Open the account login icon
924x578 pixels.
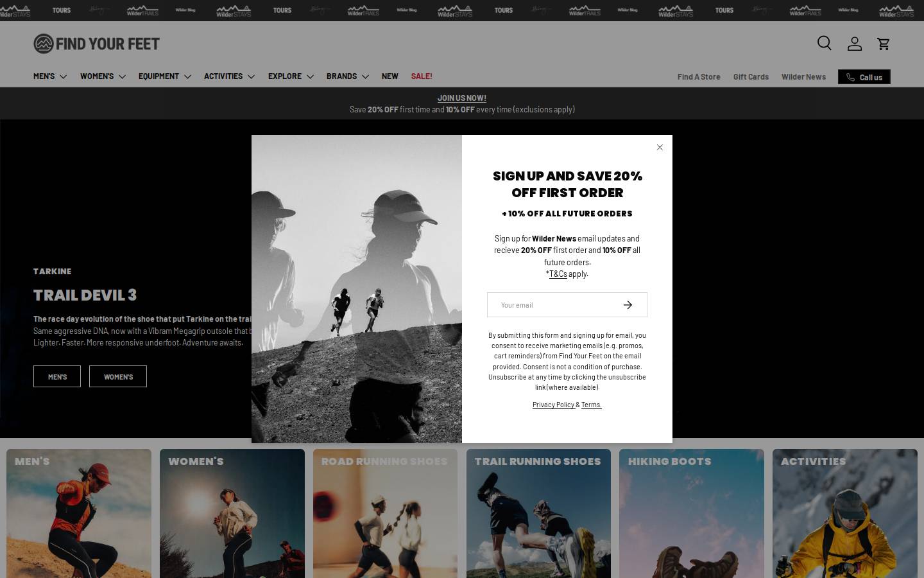coord(854,43)
